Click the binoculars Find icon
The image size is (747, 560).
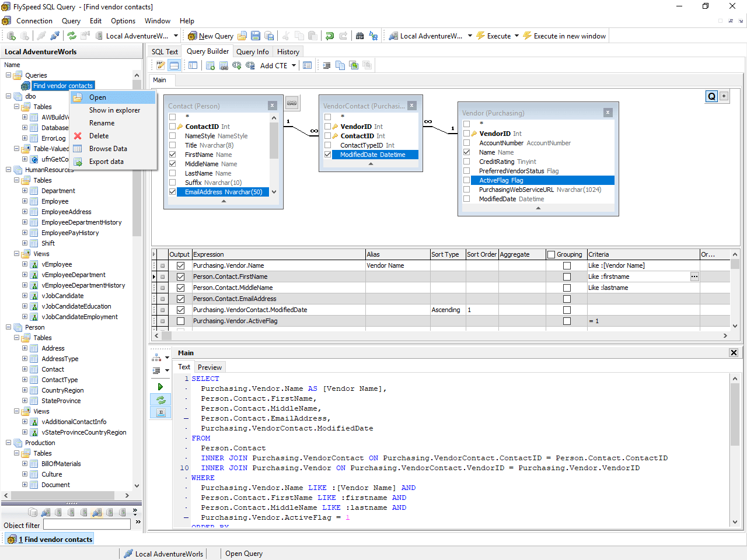359,36
